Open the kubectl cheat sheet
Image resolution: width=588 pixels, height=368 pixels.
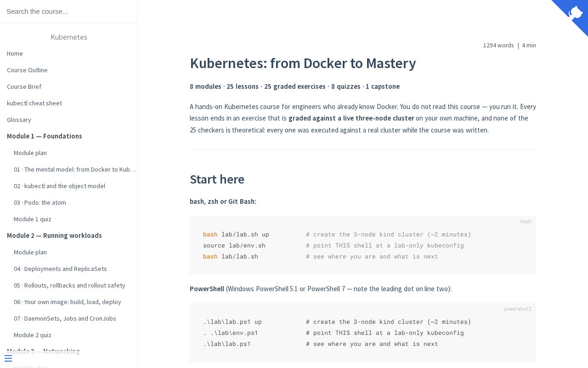click(x=34, y=103)
